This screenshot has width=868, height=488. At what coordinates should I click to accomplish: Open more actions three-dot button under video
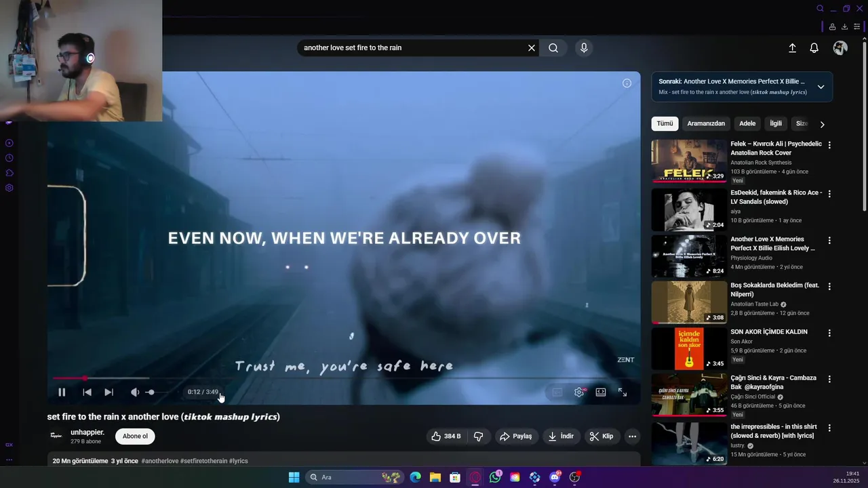point(632,436)
